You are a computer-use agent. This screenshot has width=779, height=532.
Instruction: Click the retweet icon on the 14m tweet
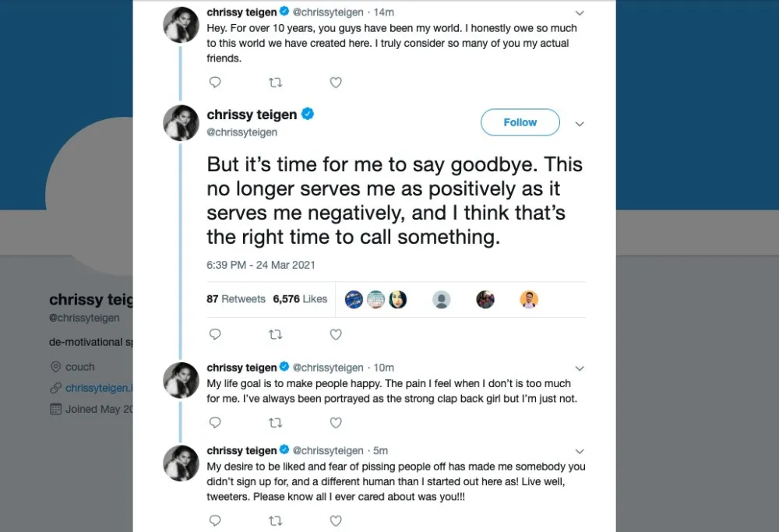click(275, 82)
